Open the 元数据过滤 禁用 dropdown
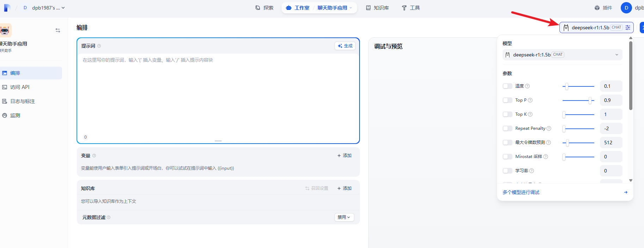This screenshot has width=644, height=248. tap(344, 217)
